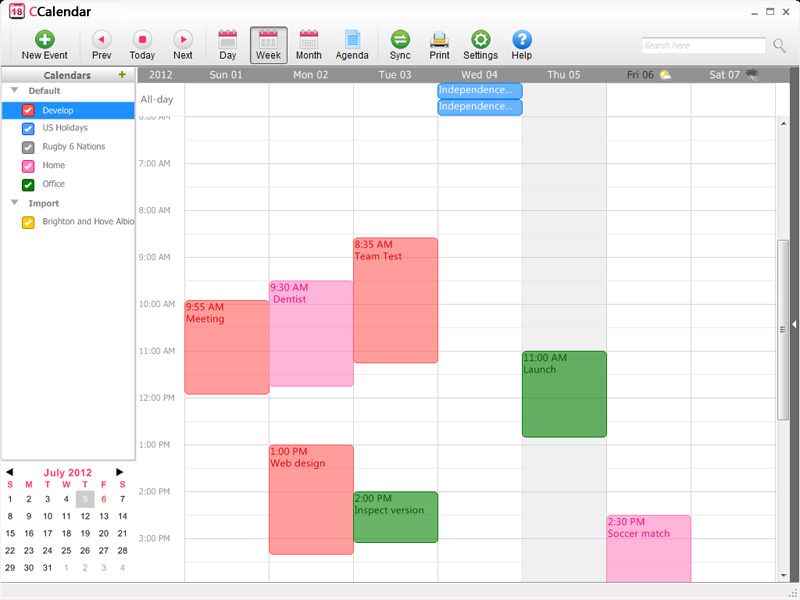Select the Week view tab
The image size is (800, 600).
click(268, 40)
